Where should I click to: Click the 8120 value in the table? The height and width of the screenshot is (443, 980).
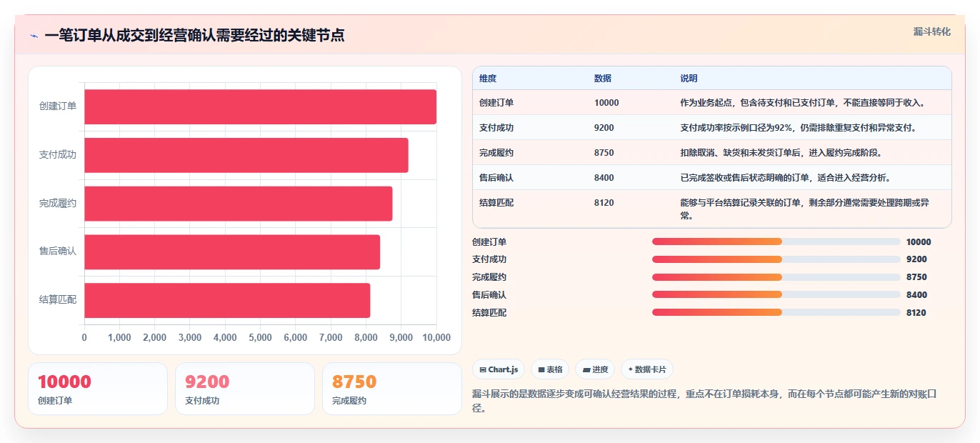point(604,203)
